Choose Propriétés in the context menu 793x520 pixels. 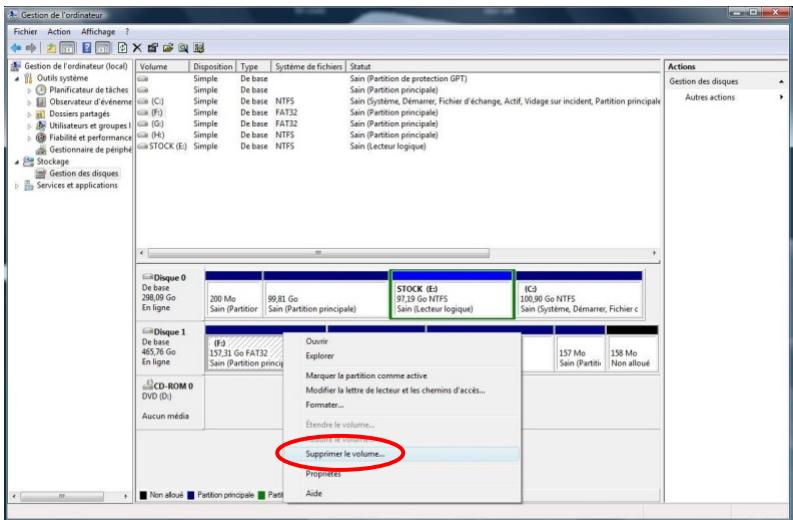tap(402, 474)
